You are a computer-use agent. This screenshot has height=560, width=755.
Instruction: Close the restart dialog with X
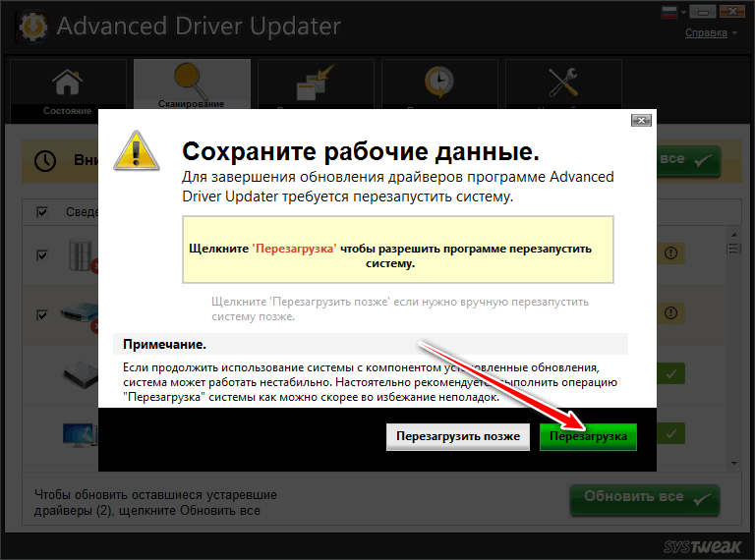pyautogui.click(x=641, y=120)
